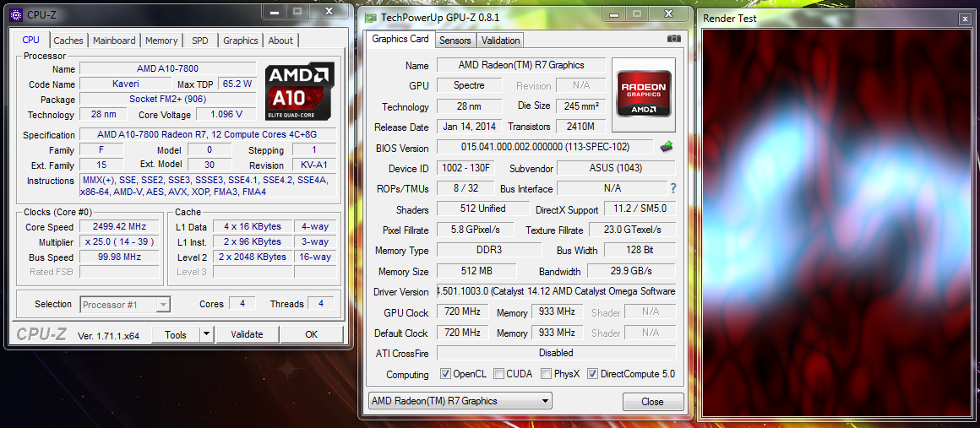The image size is (980, 428).
Task: Switch to the About tab
Action: click(x=280, y=40)
